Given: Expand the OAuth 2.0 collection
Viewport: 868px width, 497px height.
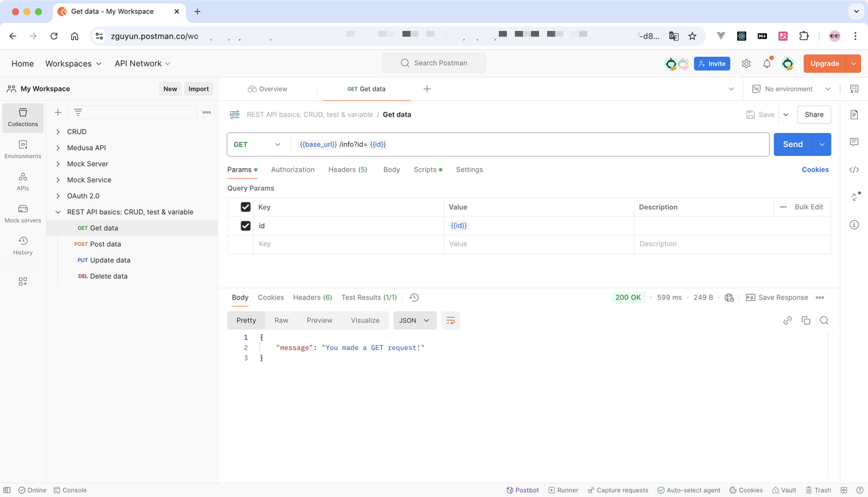Looking at the screenshot, I should click(x=58, y=196).
